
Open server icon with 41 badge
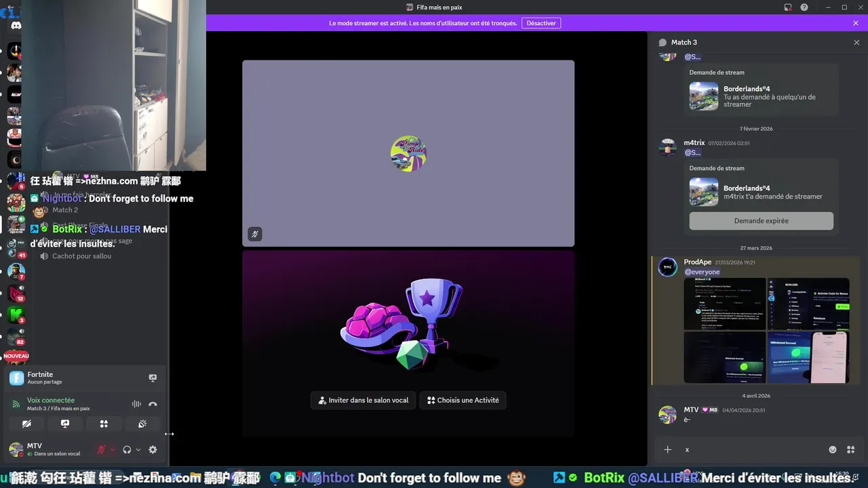click(x=16, y=249)
